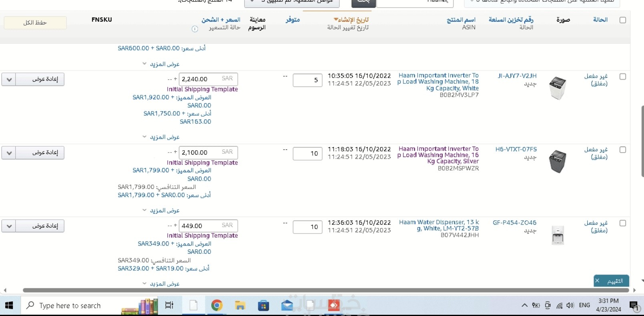This screenshot has width=644, height=316.
Task: Sort by اسم المنتج column header
Action: [x=461, y=20]
